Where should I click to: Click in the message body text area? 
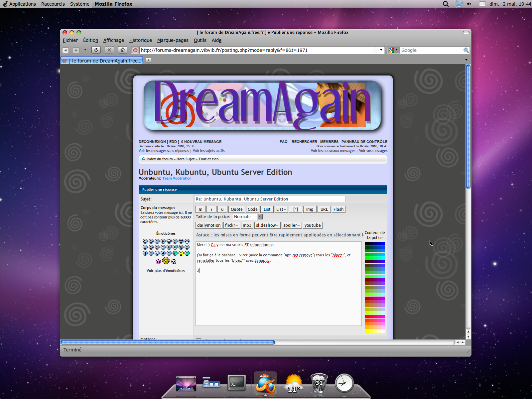(279, 284)
